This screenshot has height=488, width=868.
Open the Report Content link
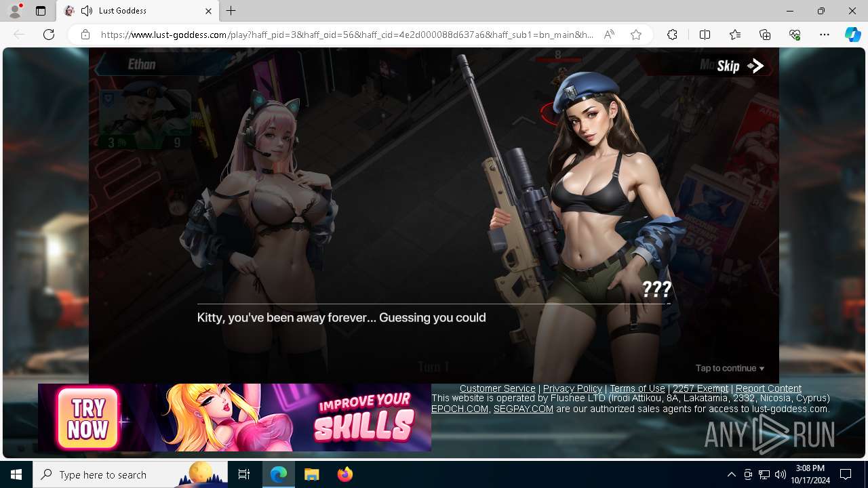tap(768, 388)
